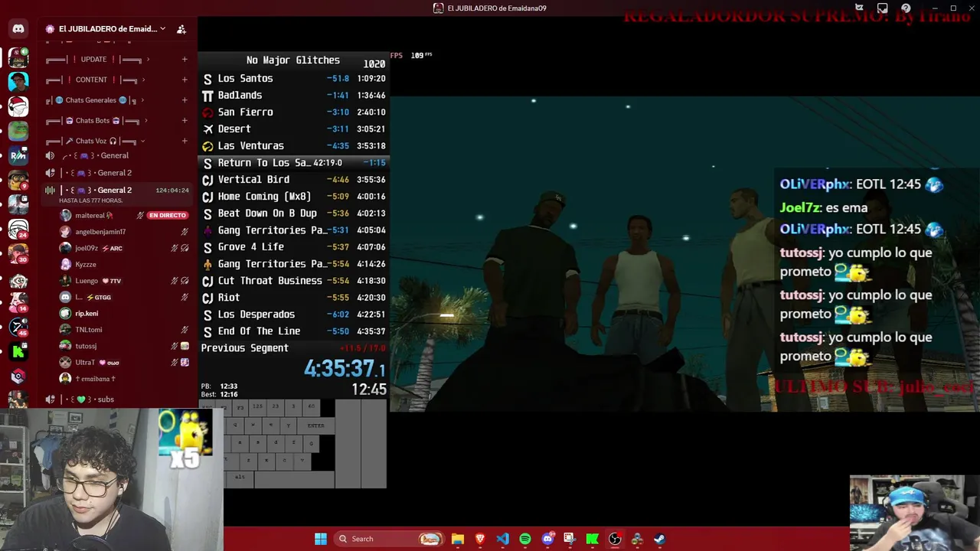Image resolution: width=980 pixels, height=551 pixels.
Task: Click EN DIRECTO badge next to maitereal
Action: tap(168, 215)
